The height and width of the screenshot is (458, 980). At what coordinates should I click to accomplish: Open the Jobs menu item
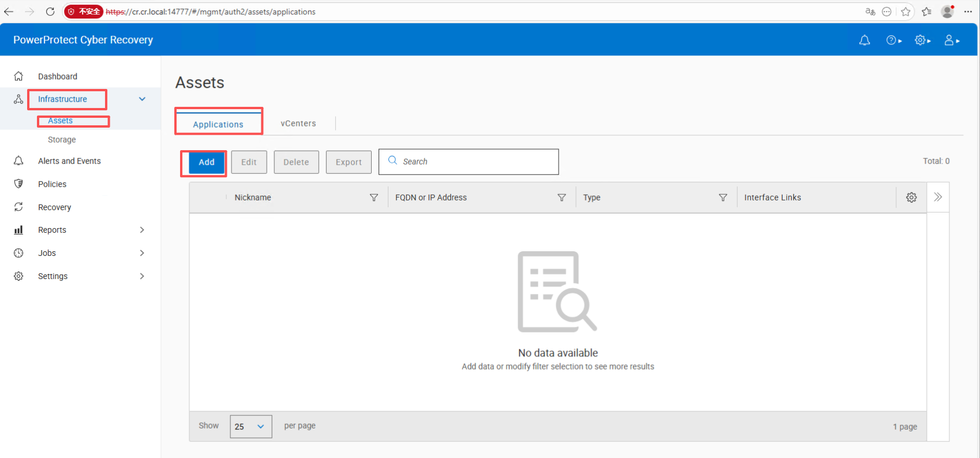click(47, 253)
